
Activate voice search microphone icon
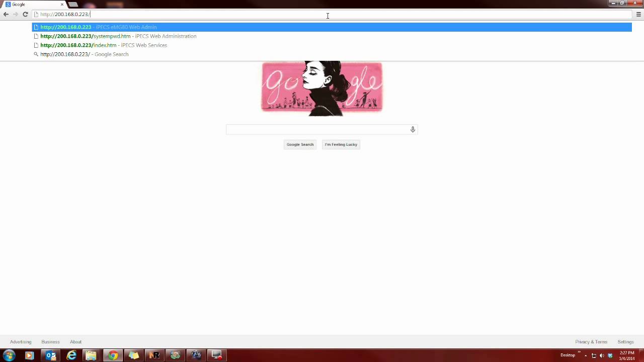tap(413, 130)
